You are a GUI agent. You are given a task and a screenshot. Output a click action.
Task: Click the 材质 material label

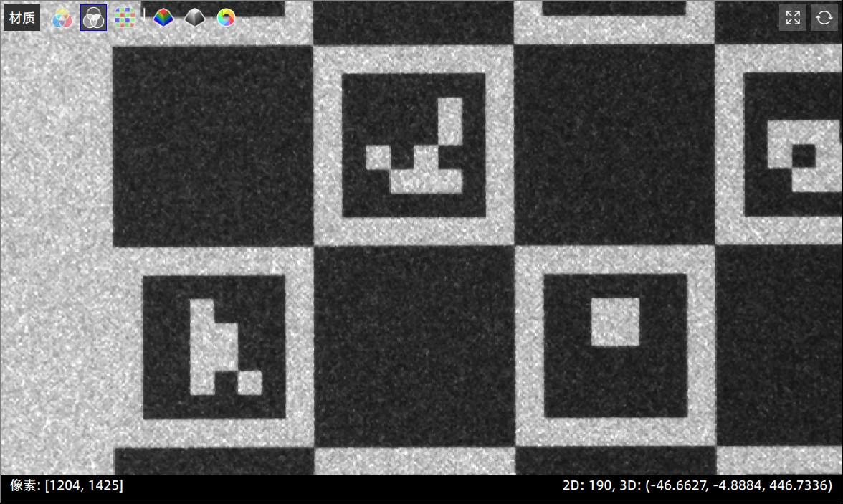pyautogui.click(x=22, y=18)
